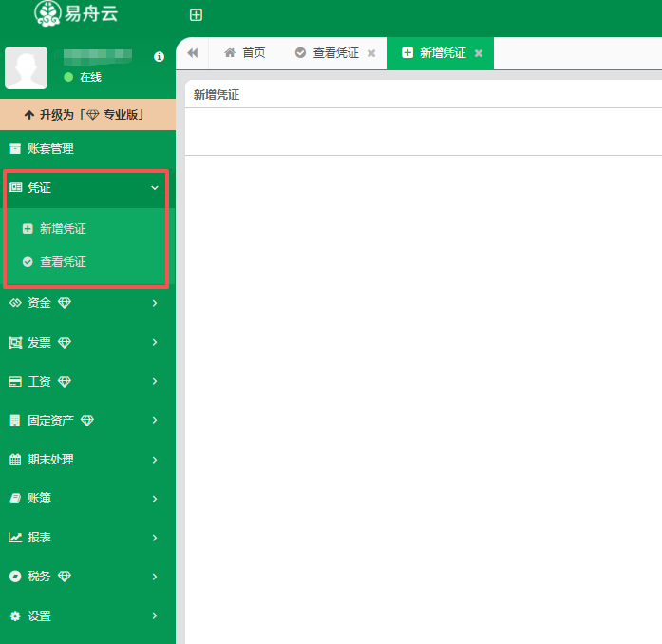Select 查看凭证 in sidebar submenu

coord(63,262)
